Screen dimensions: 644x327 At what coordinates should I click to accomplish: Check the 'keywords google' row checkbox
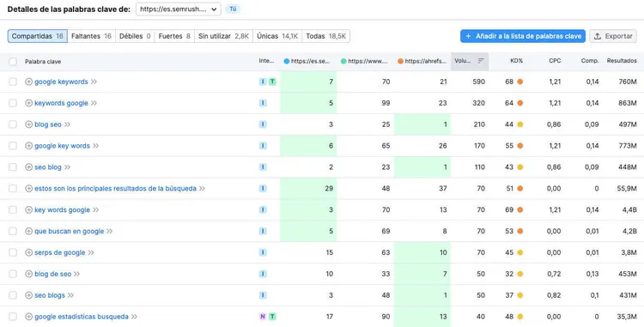click(x=13, y=103)
